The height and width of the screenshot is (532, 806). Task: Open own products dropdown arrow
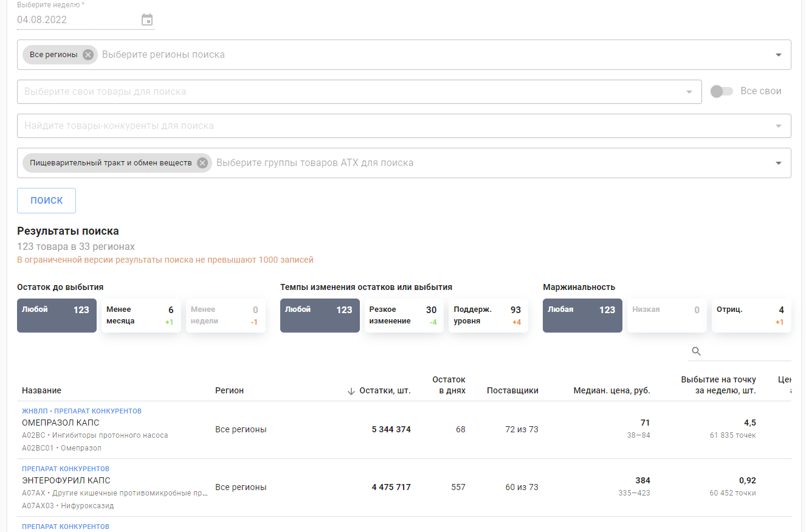[x=689, y=92]
